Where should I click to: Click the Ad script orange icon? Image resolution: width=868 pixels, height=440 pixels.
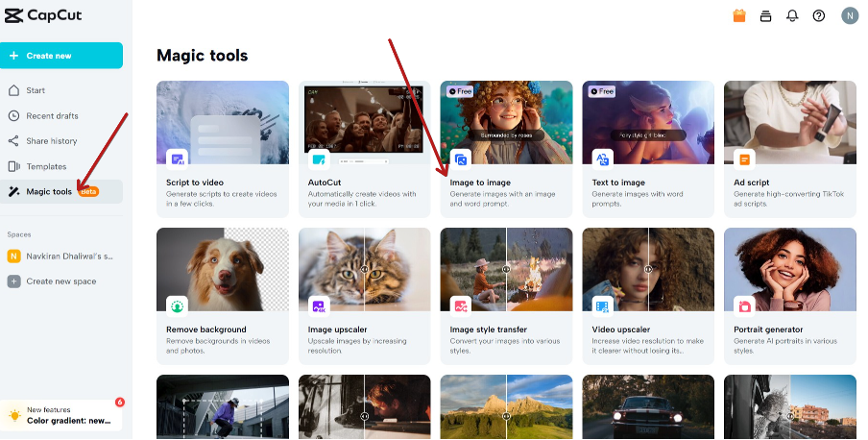pyautogui.click(x=744, y=159)
